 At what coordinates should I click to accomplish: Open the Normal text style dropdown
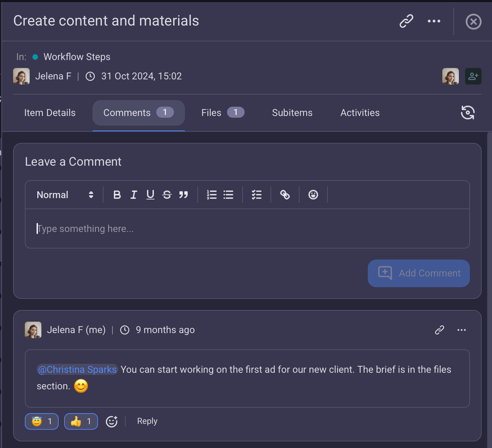(x=64, y=194)
